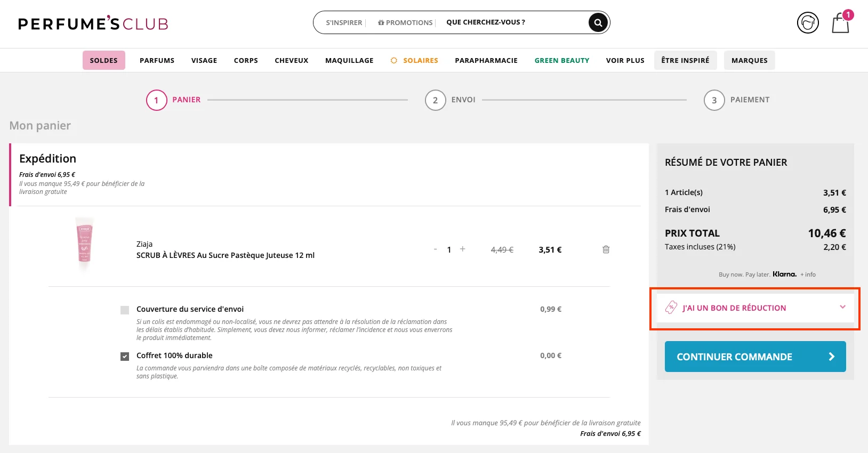Viewport: 868px width, 453px height.
Task: Open the Ziaja brand link
Action: pos(144,244)
